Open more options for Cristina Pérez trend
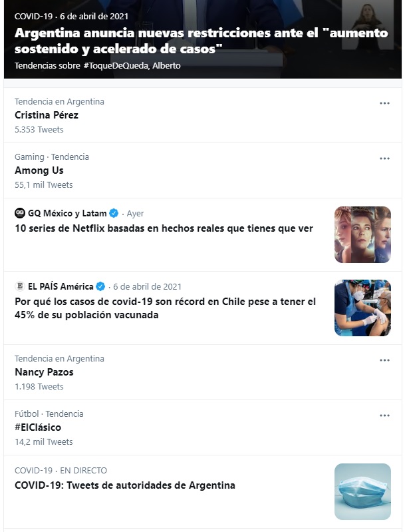 [x=384, y=103]
